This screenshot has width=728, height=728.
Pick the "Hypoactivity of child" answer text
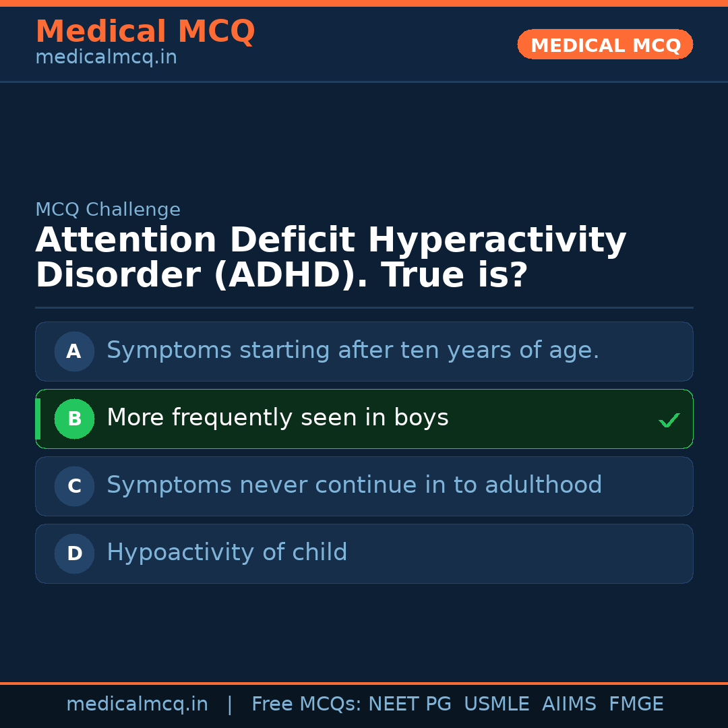tap(226, 553)
